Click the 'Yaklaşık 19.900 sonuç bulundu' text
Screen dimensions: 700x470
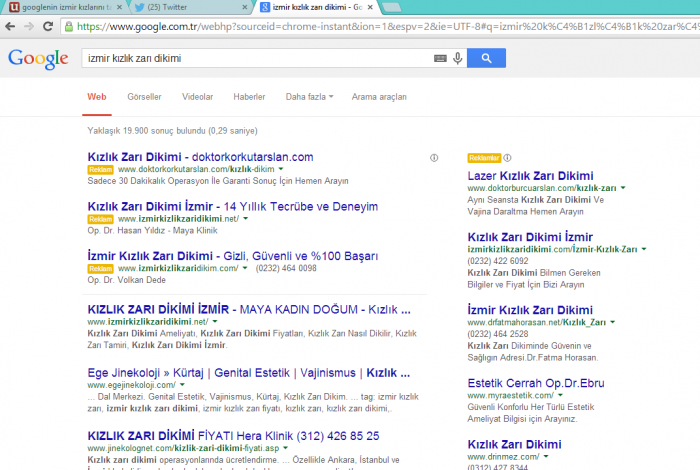pyautogui.click(x=146, y=131)
